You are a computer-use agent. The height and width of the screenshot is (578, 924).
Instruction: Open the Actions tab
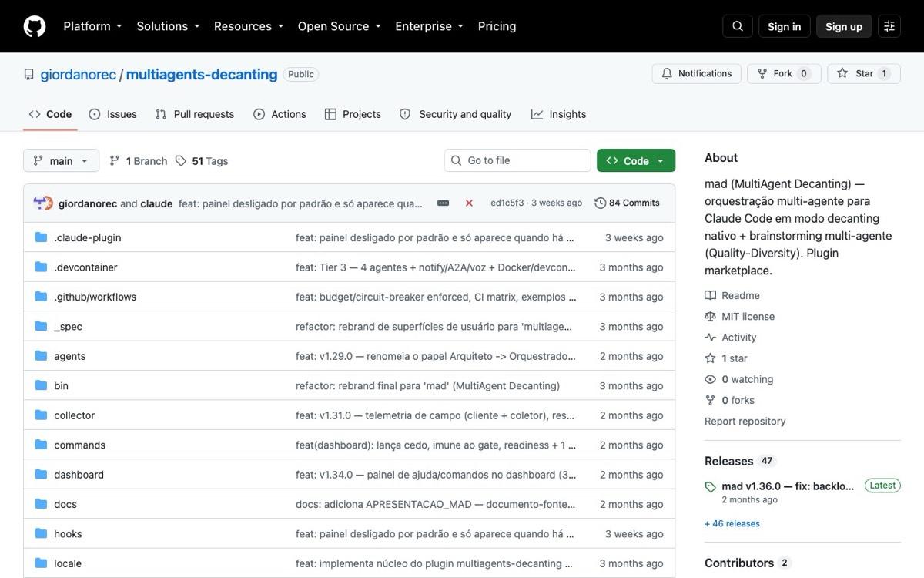[280, 114]
